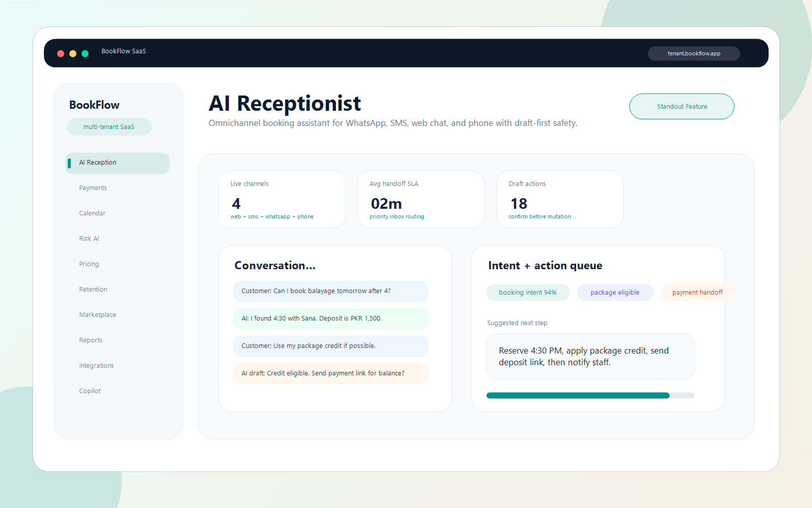Click "web + sms + whatsapp + phone" caption
The height and width of the screenshot is (508, 812).
click(272, 217)
